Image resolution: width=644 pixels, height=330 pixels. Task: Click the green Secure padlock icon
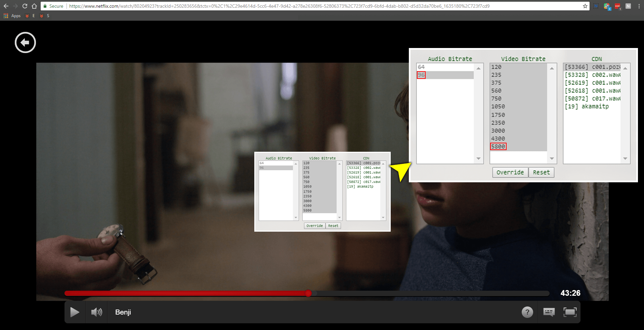[45, 6]
